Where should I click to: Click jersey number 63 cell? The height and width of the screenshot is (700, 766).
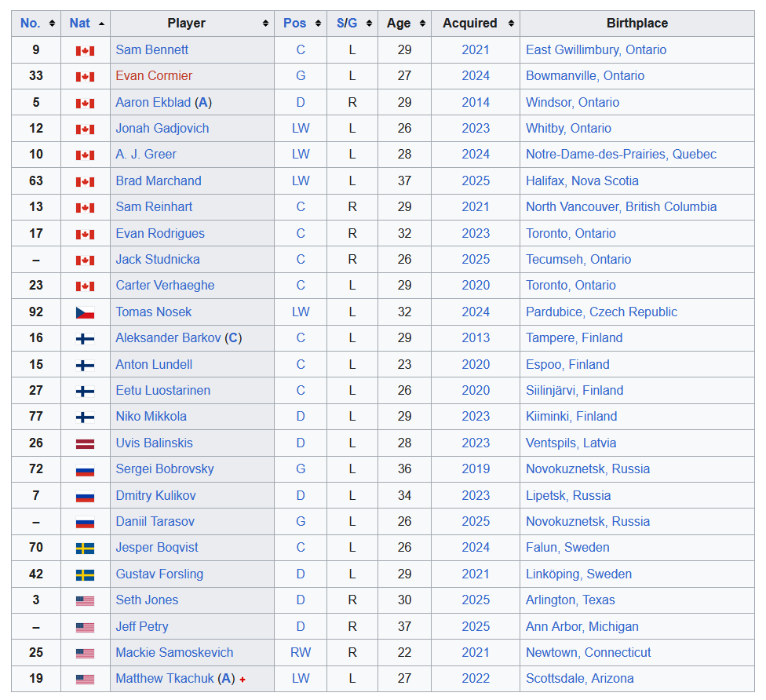[x=36, y=180]
